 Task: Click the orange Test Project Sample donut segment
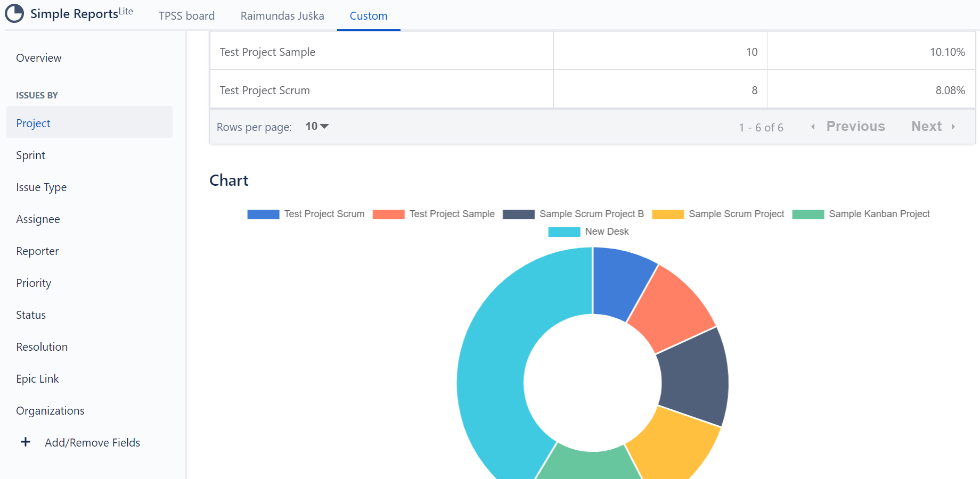(x=672, y=309)
